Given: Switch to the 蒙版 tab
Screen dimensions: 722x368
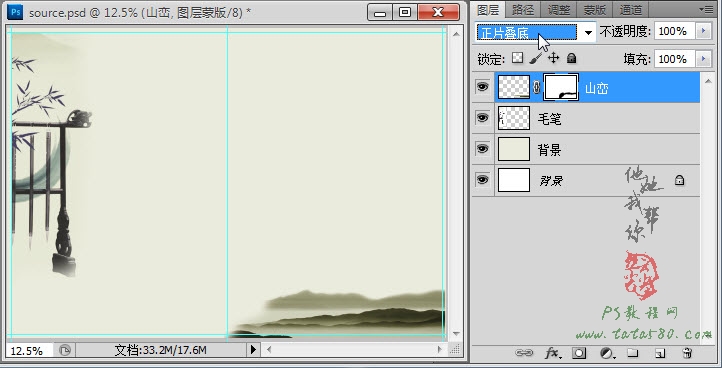Looking at the screenshot, I should 594,9.
